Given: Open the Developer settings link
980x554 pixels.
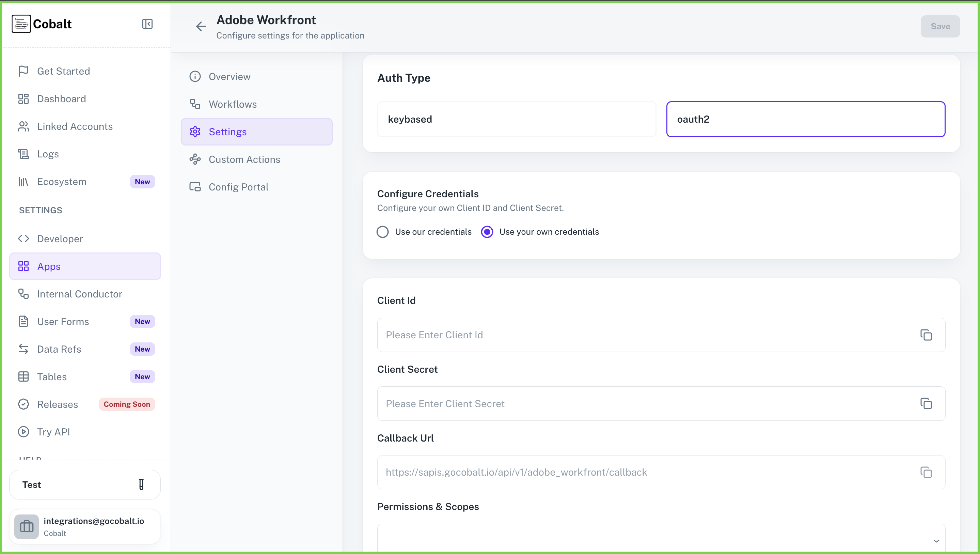Looking at the screenshot, I should [x=60, y=239].
